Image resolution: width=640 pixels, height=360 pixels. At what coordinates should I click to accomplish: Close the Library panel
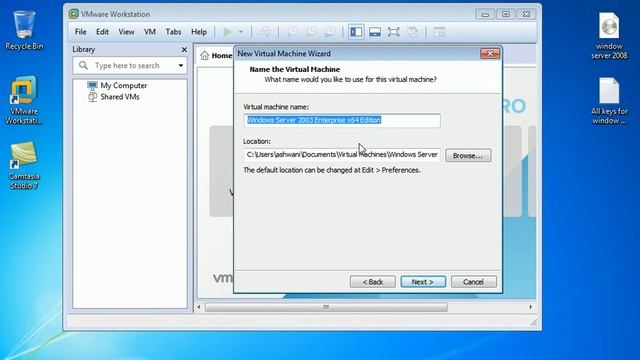tap(184, 49)
